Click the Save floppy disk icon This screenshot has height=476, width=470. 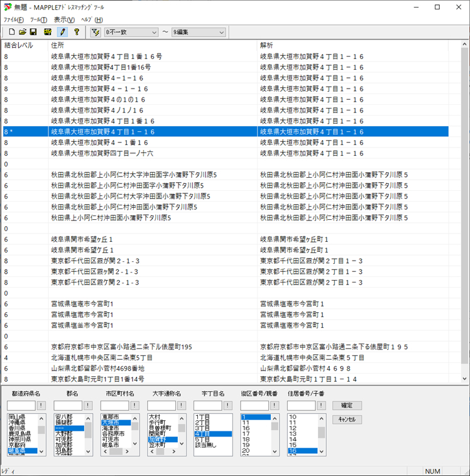(x=34, y=32)
